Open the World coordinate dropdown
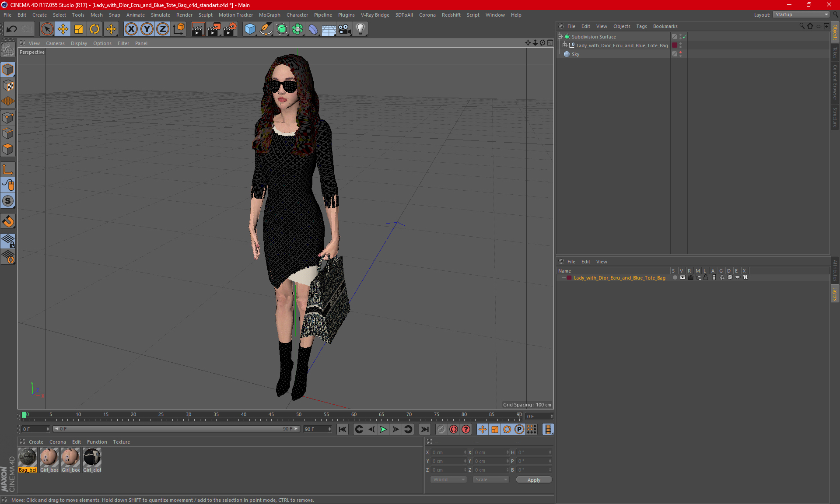The image size is (840, 504). coord(448,479)
